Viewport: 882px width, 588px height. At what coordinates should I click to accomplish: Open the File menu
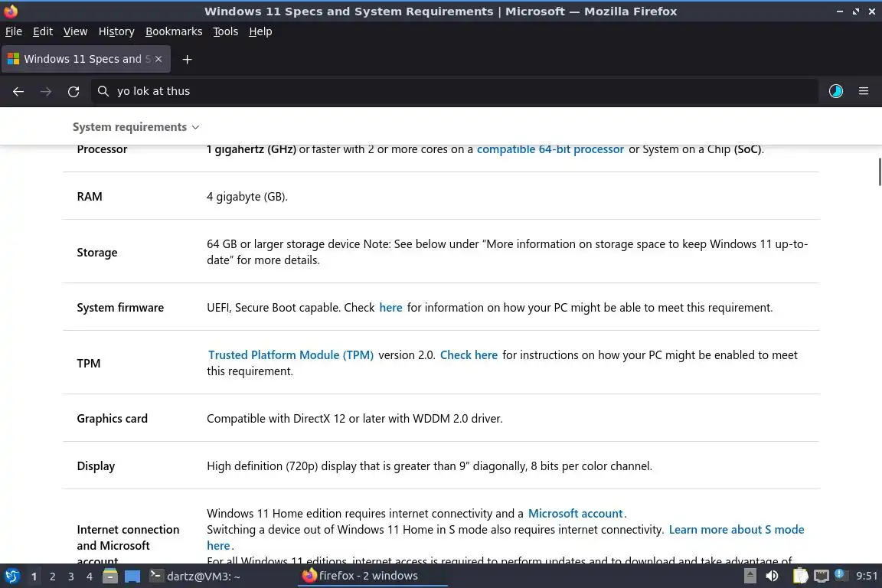(14, 31)
